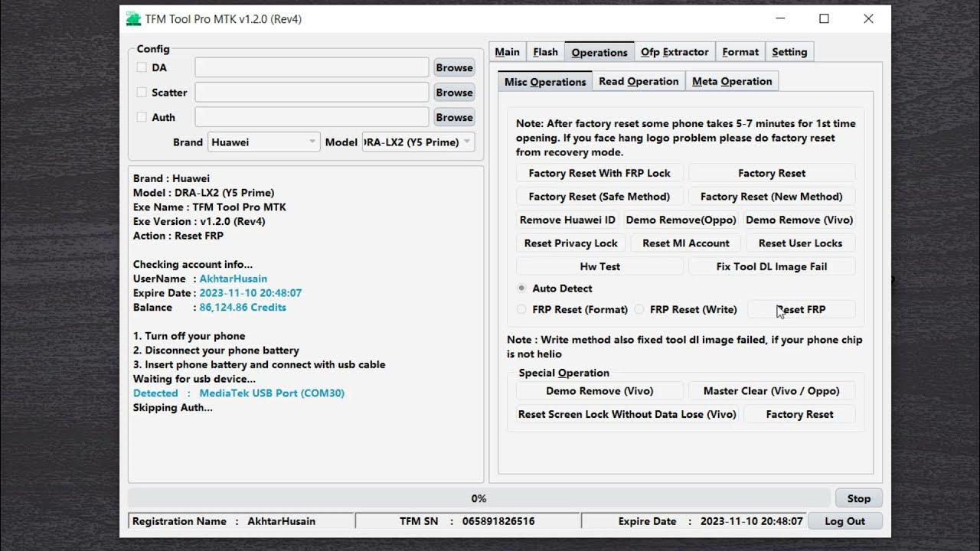The image size is (980, 551).
Task: Run Factory Reset (New Method)
Action: (772, 197)
